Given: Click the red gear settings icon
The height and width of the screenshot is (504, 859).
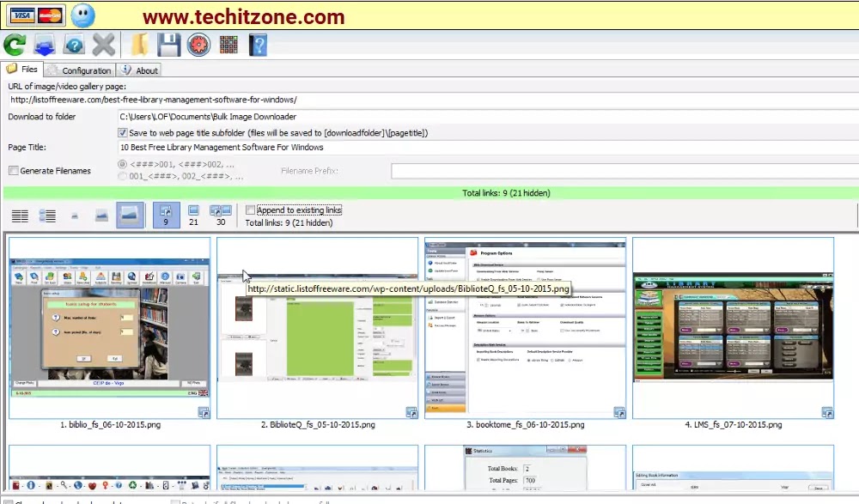Looking at the screenshot, I should pos(198,45).
